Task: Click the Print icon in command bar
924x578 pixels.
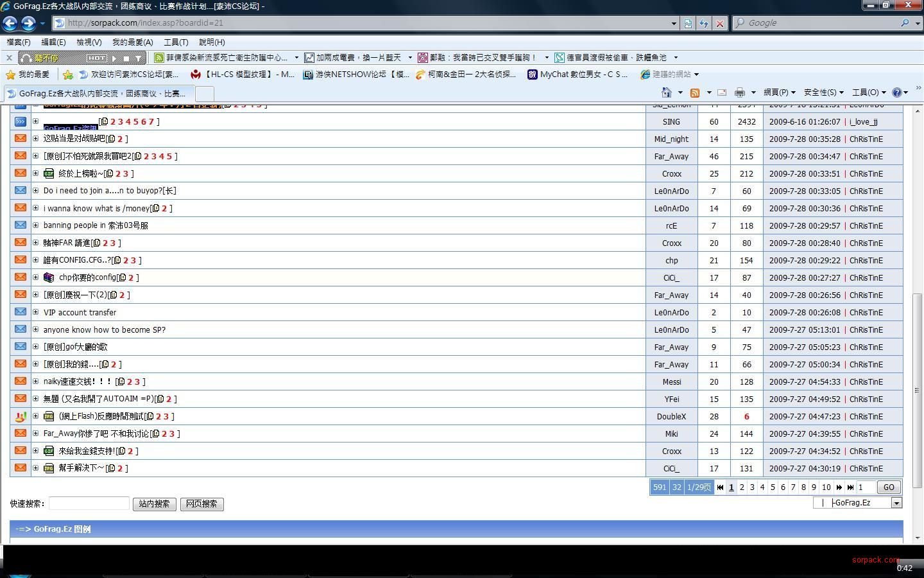Action: tap(739, 92)
